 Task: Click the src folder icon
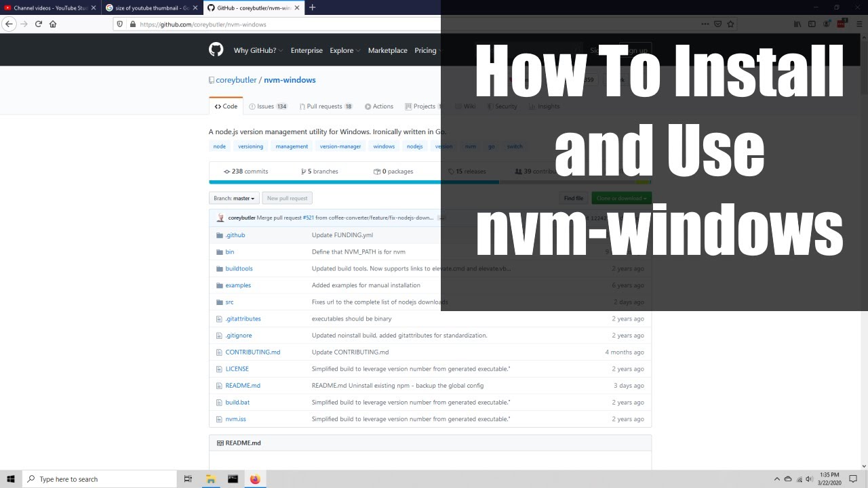pos(219,302)
